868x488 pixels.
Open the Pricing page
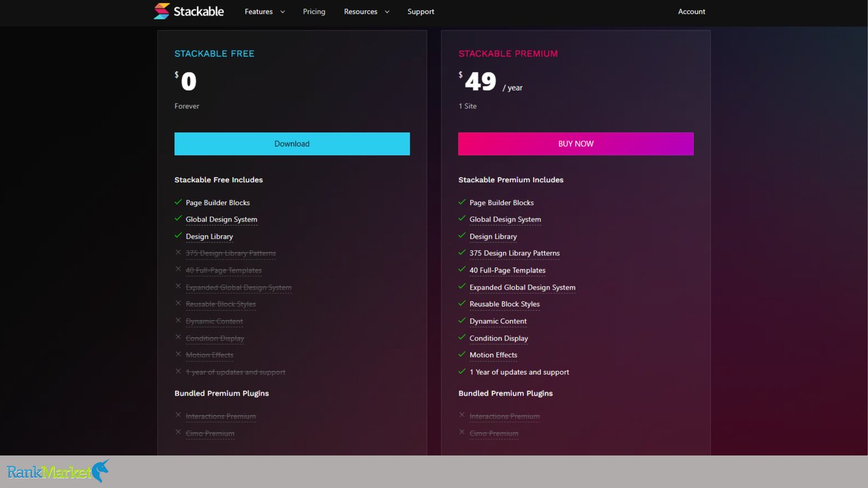click(314, 11)
